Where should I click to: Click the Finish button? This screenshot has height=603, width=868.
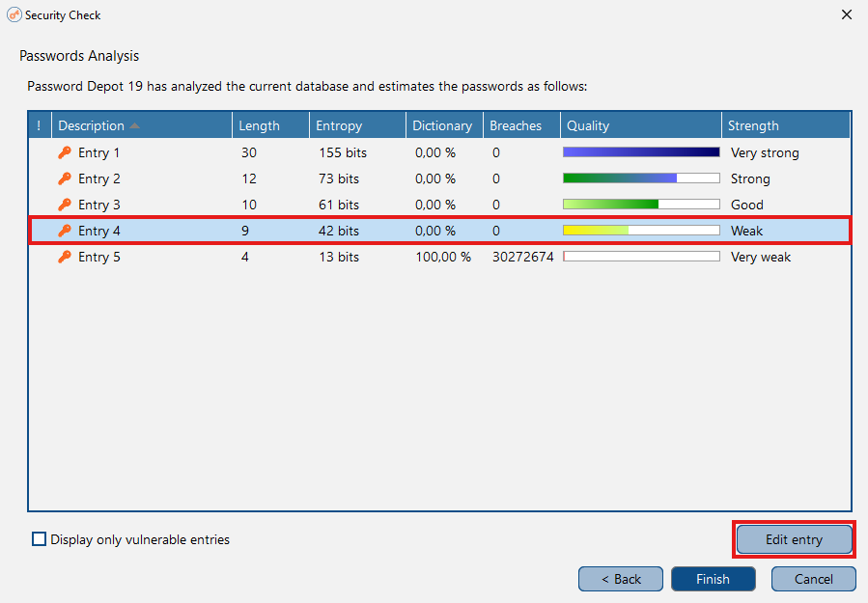[713, 579]
